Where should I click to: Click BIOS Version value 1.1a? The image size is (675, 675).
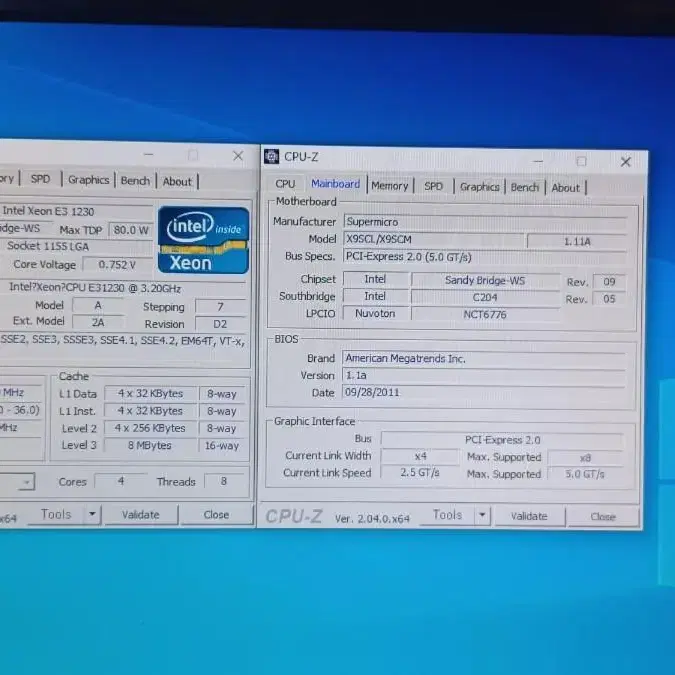(484, 375)
